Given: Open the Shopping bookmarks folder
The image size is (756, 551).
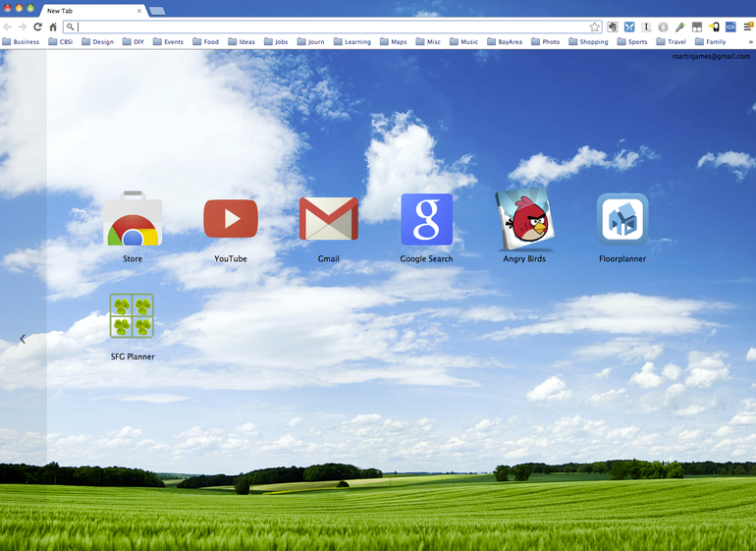Looking at the screenshot, I should (589, 42).
